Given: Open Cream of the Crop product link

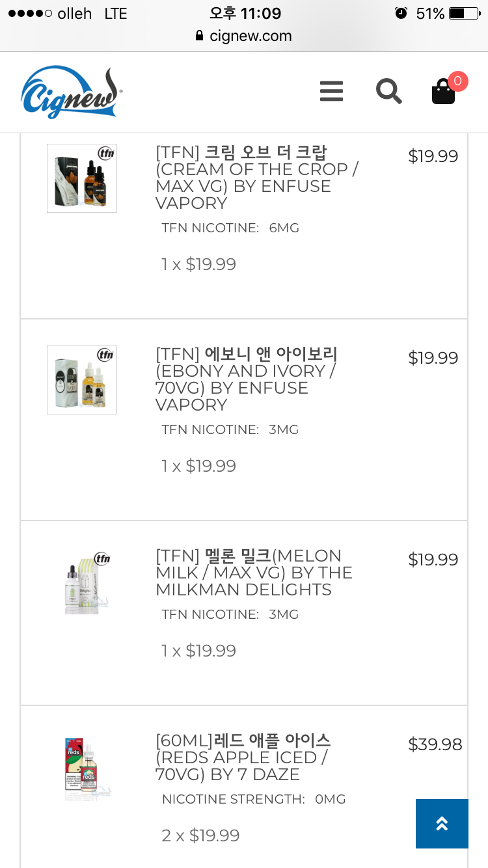Looking at the screenshot, I should [257, 178].
